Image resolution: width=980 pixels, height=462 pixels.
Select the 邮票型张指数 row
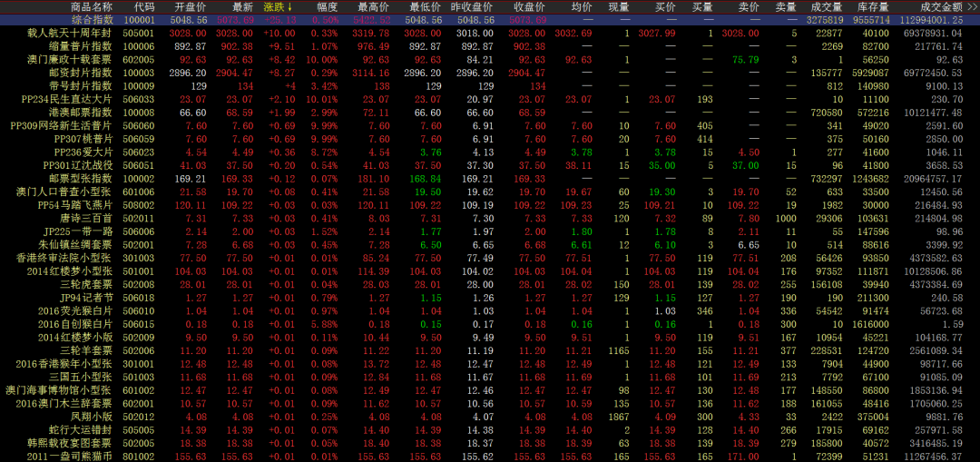point(490,178)
